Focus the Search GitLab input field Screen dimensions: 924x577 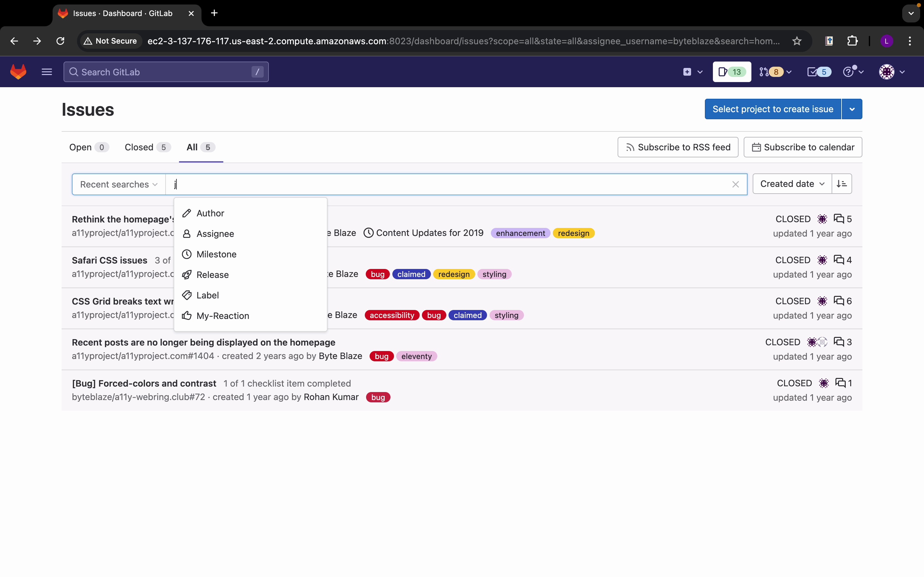(x=166, y=72)
